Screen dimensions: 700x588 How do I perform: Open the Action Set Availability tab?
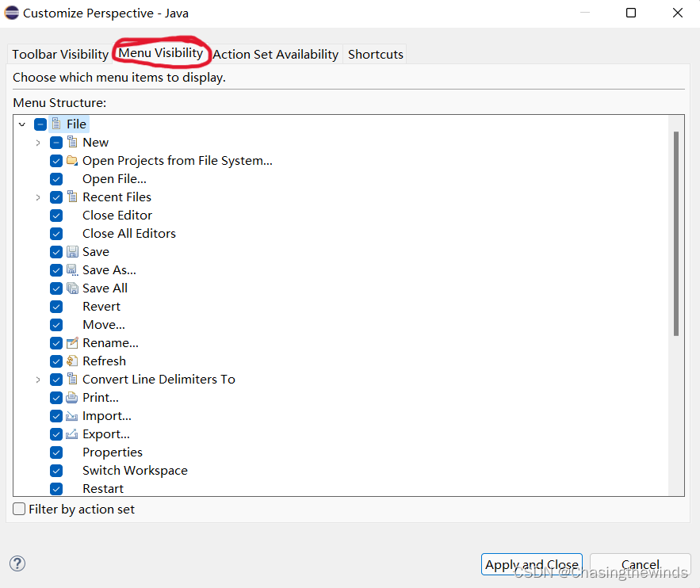275,54
